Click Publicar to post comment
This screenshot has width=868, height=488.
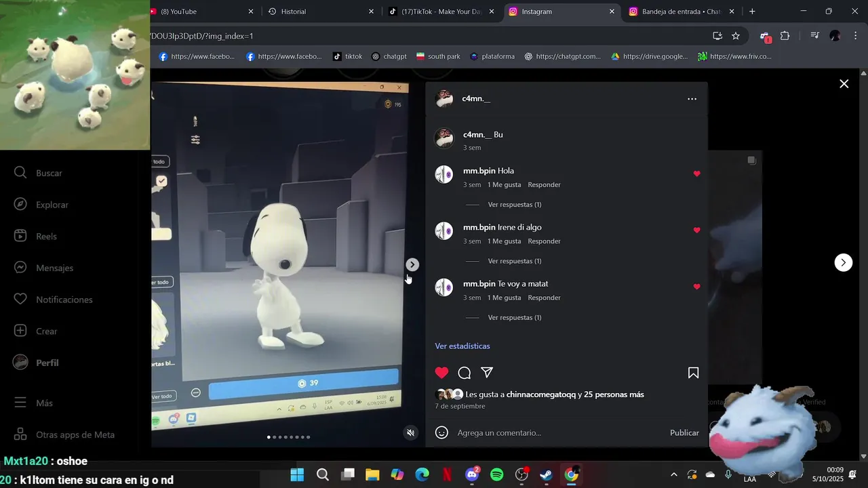[x=684, y=432]
